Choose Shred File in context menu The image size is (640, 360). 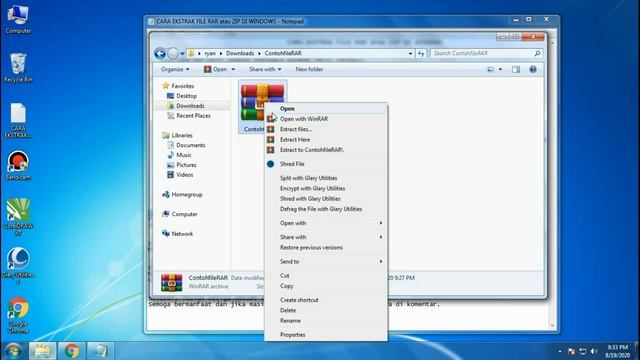coord(326,164)
